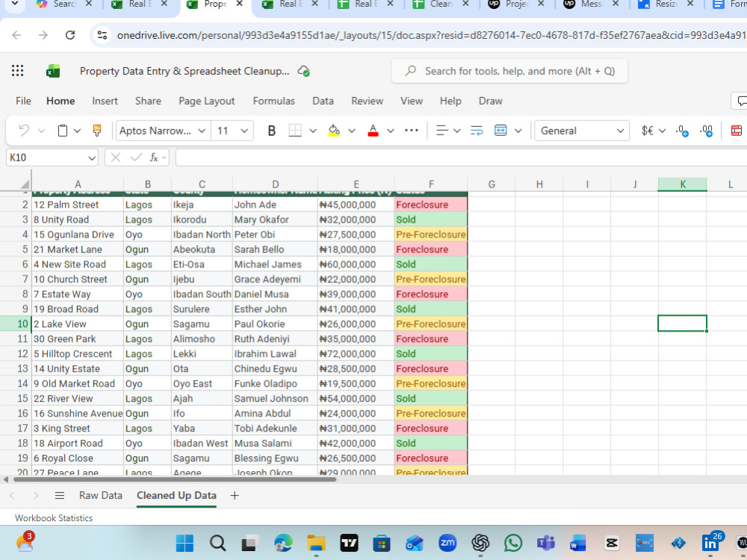Select row 10 header
Image resolution: width=747 pixels, height=560 pixels.
coord(16,324)
